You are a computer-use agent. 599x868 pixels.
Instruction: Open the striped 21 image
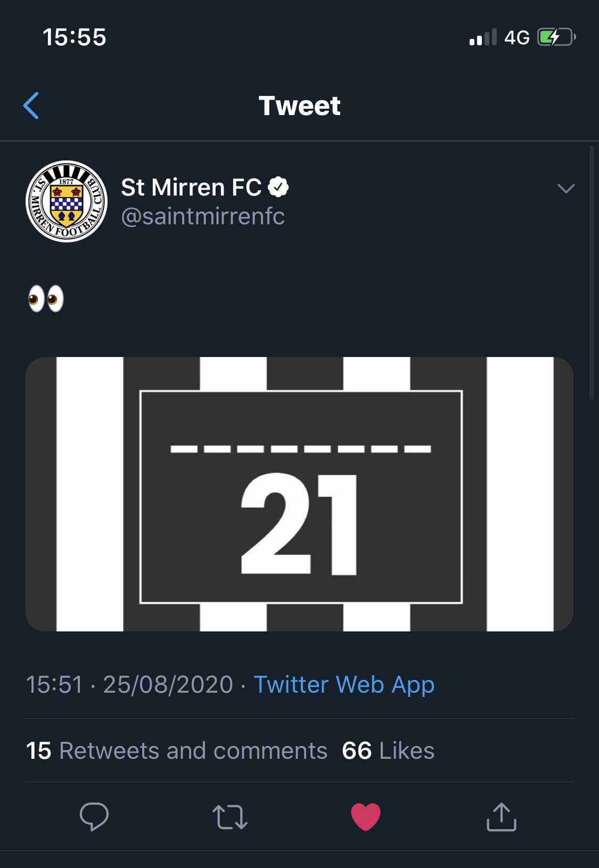click(299, 494)
